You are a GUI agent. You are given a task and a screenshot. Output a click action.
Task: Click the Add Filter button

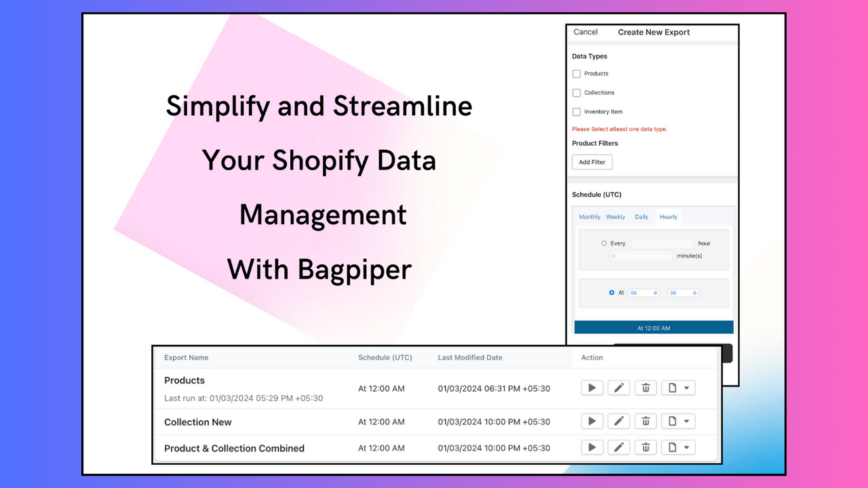[x=592, y=162]
